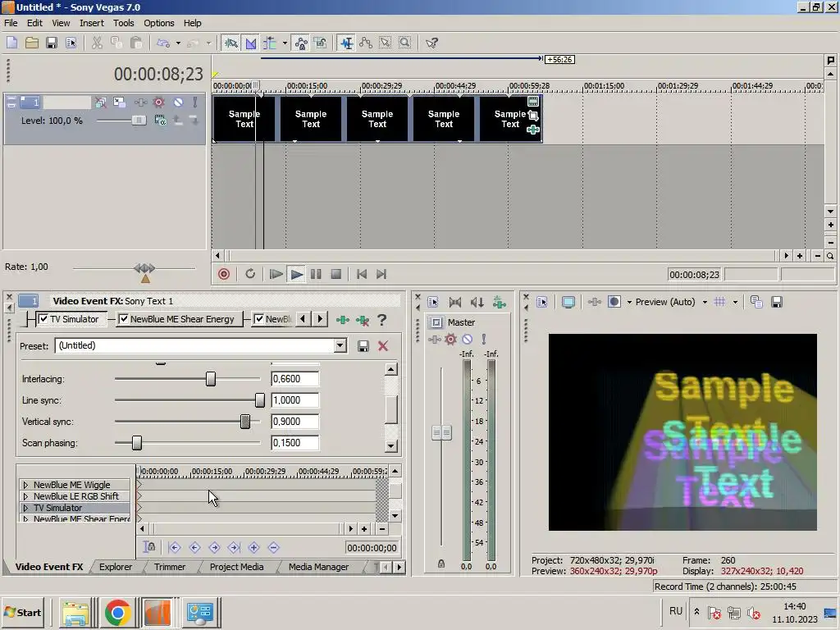This screenshot has height=630, width=840.
Task: Click the Line sync value field
Action: click(x=294, y=400)
